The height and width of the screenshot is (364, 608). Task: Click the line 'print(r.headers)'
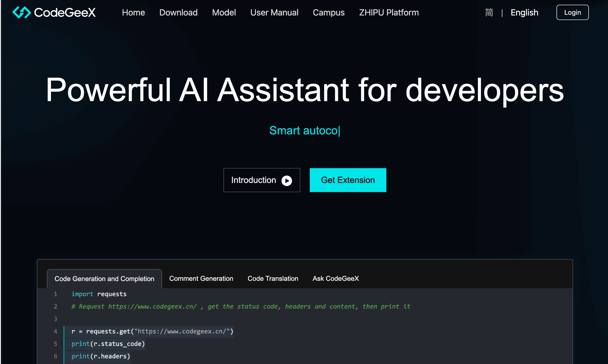101,356
